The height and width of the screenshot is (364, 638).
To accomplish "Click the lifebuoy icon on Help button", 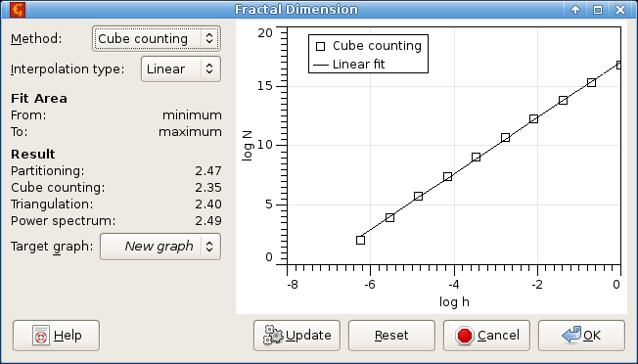I will 41,336.
